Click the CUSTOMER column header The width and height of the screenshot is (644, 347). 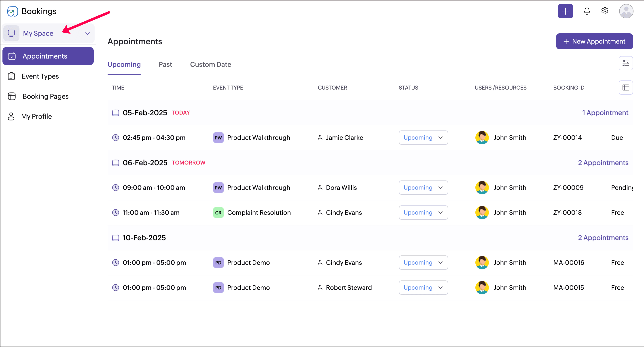coord(332,88)
